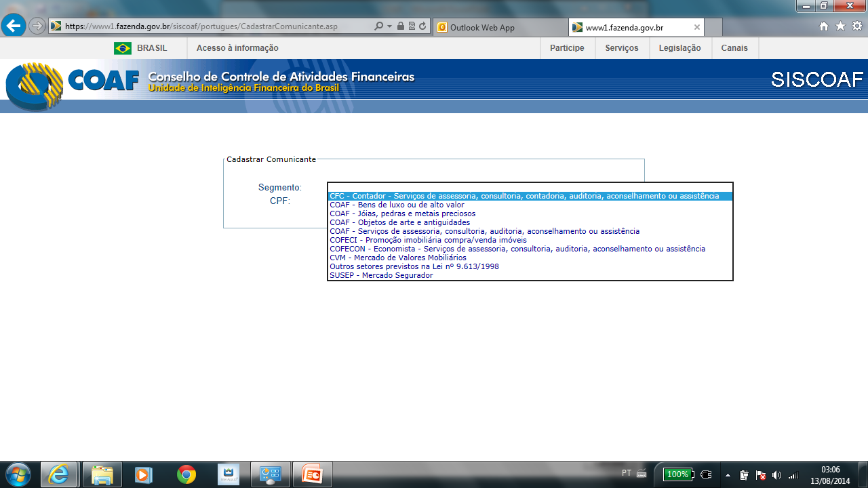Open the address bar dropdown arrow
Viewport: 868px width, 488px height.
coord(389,26)
